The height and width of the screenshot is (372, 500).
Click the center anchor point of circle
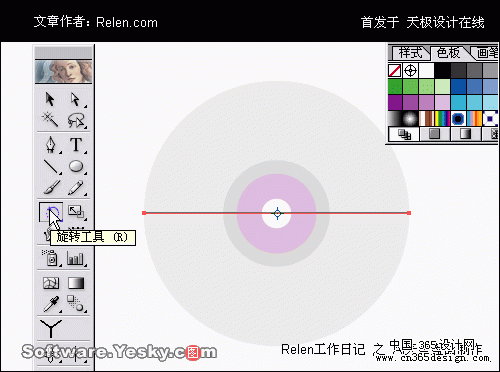tap(277, 213)
